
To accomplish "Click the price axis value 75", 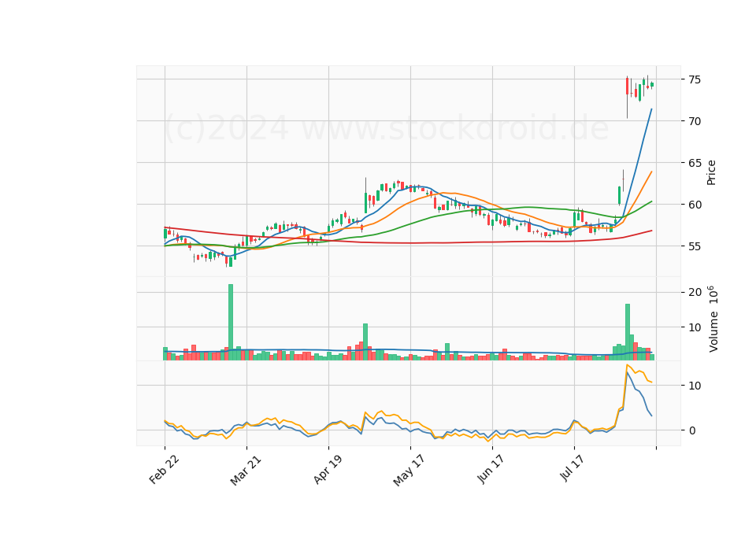I will [x=695, y=79].
